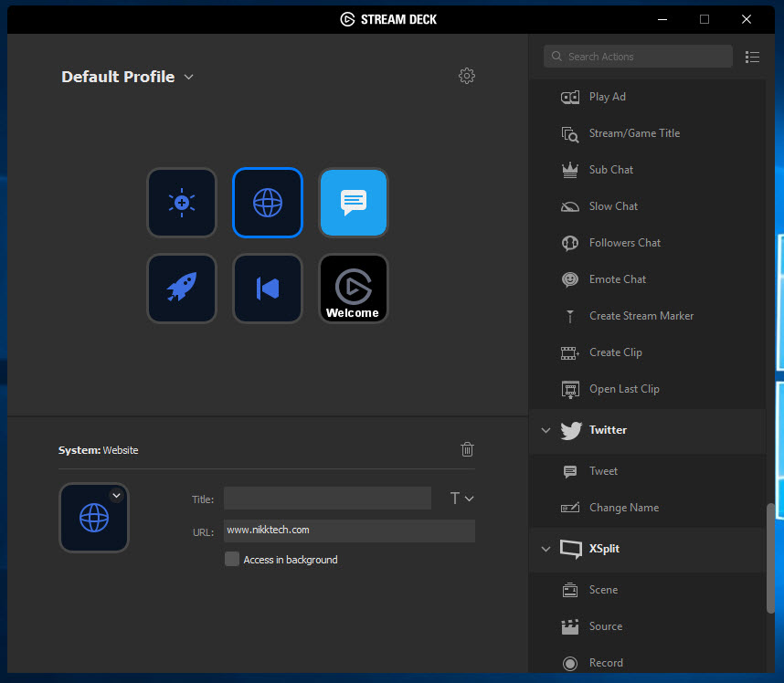Select the Record action label

606,663
